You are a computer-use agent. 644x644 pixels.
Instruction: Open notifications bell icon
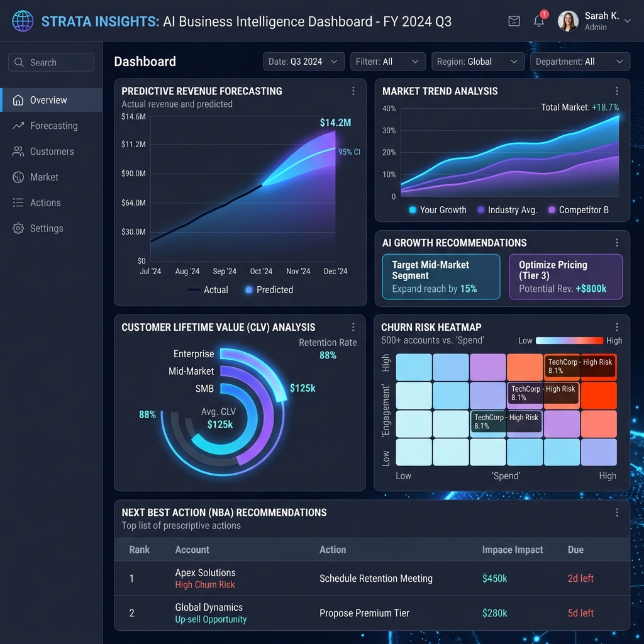[x=539, y=21]
